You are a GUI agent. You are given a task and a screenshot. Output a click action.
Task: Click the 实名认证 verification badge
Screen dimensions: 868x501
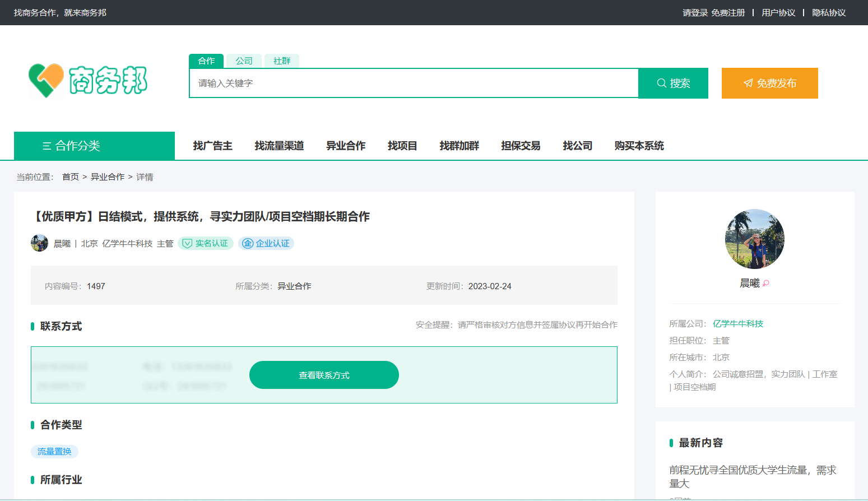(x=206, y=243)
